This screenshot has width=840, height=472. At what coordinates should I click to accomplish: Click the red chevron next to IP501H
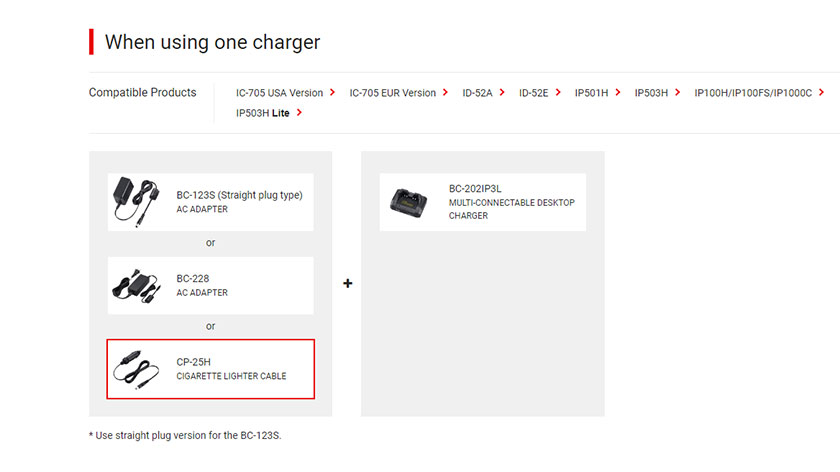tap(618, 92)
